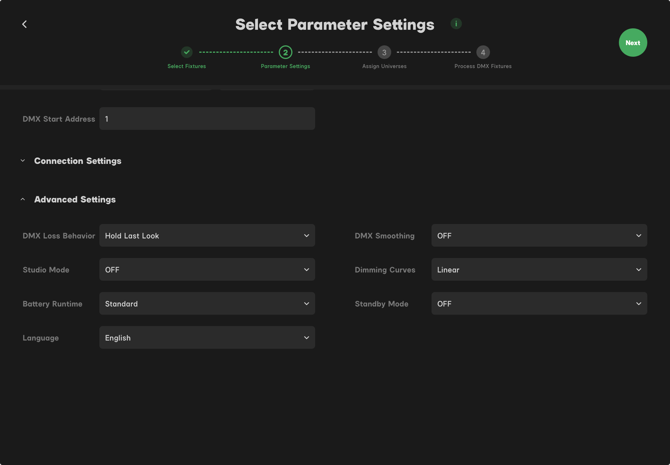Click the green info icon beside title
670x465 pixels.
[456, 24]
